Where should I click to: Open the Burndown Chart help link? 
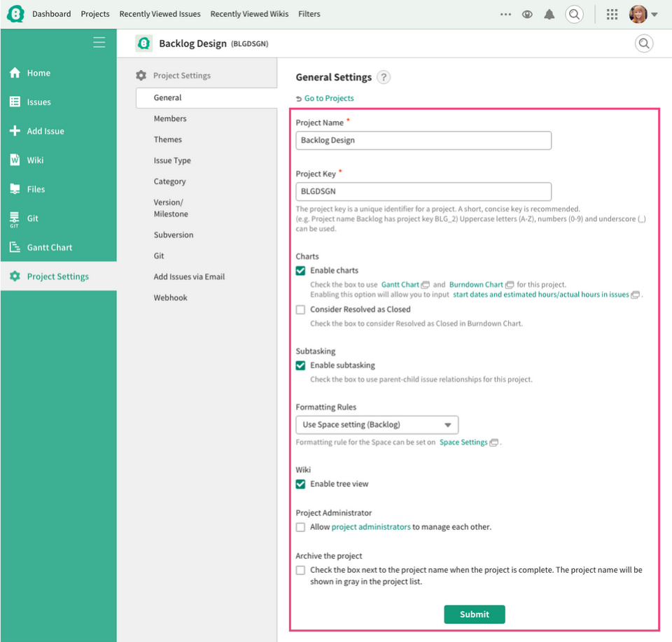point(476,285)
